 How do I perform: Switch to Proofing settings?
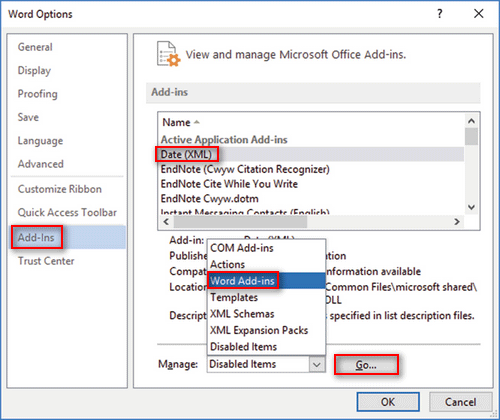(38, 94)
